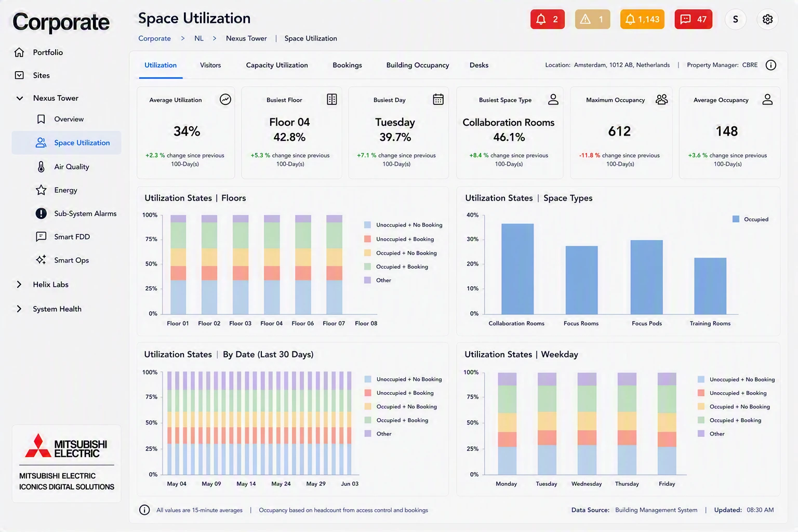Click the Space Utilization people icon in sidebar
Screen dimensions: 798x532
click(x=41, y=142)
